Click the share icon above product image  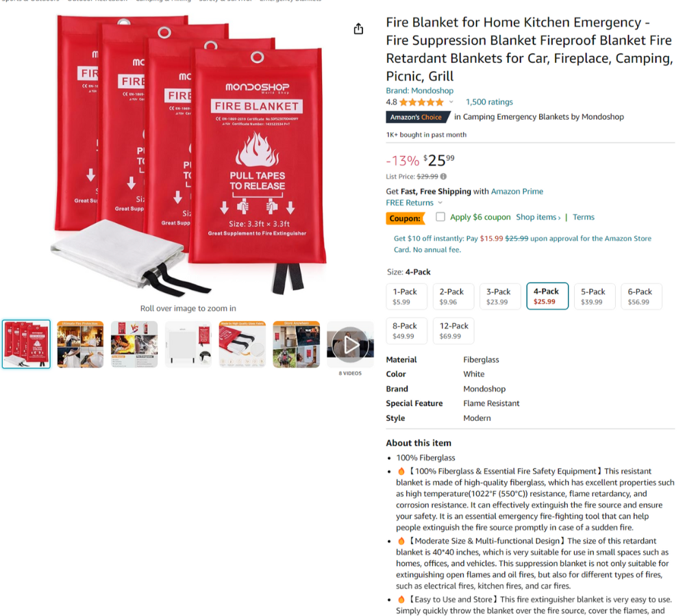358,29
